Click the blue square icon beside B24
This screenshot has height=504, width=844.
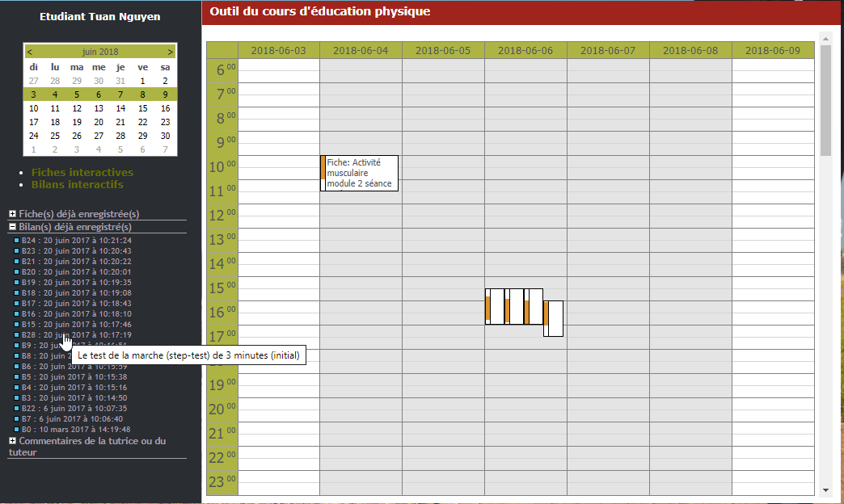[17, 241]
